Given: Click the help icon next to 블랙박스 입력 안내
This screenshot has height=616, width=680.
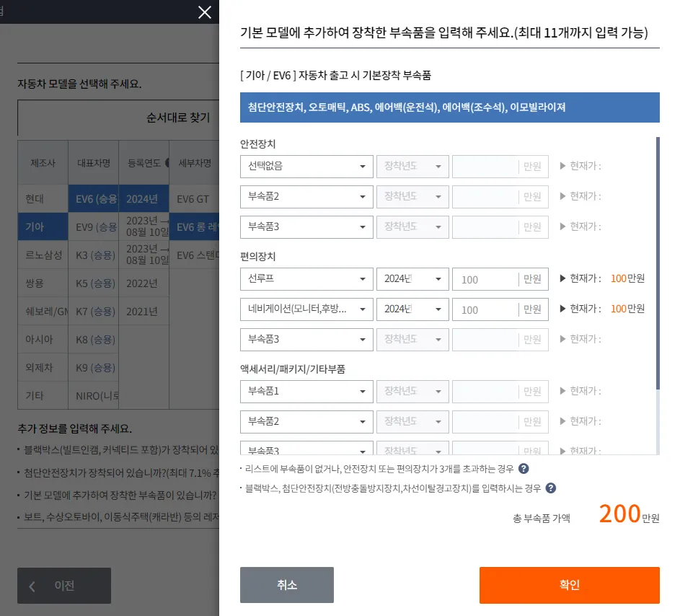Looking at the screenshot, I should point(550,488).
